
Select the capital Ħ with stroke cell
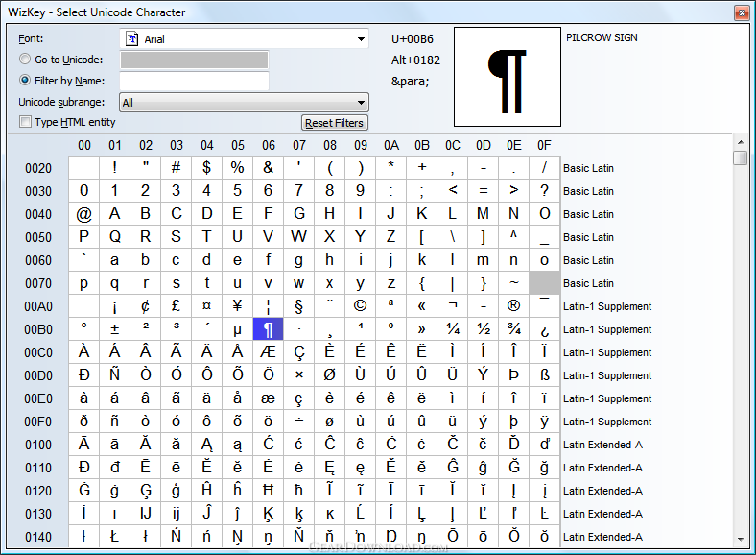[268, 491]
